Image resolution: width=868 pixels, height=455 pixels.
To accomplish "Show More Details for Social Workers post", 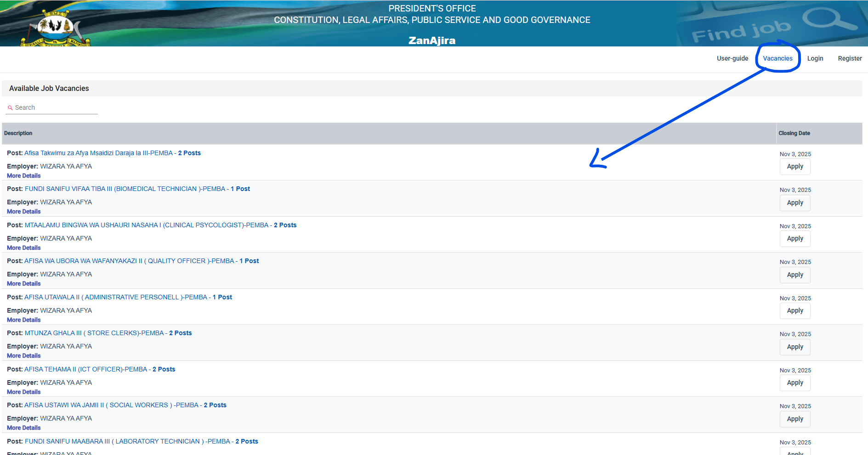I will pyautogui.click(x=24, y=428).
